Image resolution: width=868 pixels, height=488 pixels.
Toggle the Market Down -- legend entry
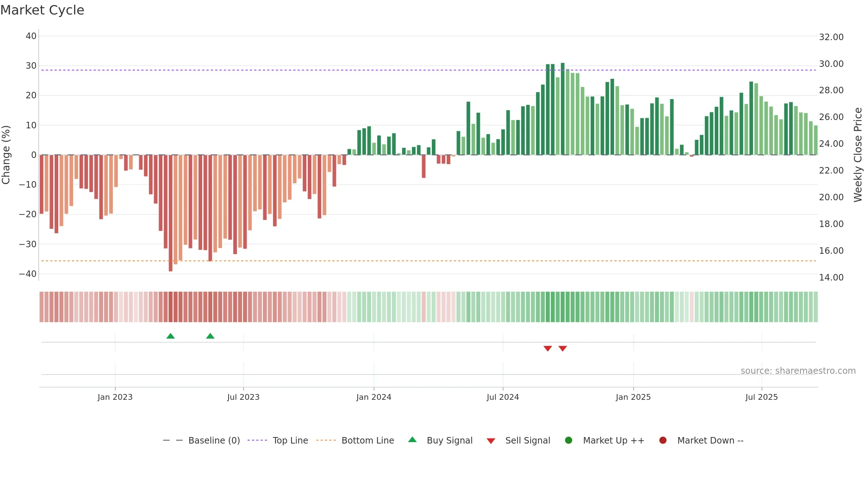(x=701, y=440)
